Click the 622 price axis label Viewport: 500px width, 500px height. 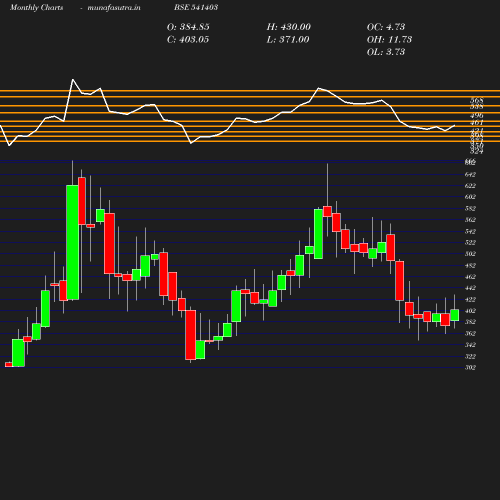[x=470, y=186]
